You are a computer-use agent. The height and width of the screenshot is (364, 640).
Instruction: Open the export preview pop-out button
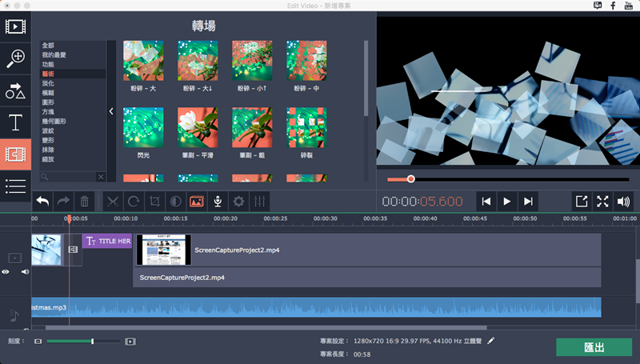click(x=582, y=202)
